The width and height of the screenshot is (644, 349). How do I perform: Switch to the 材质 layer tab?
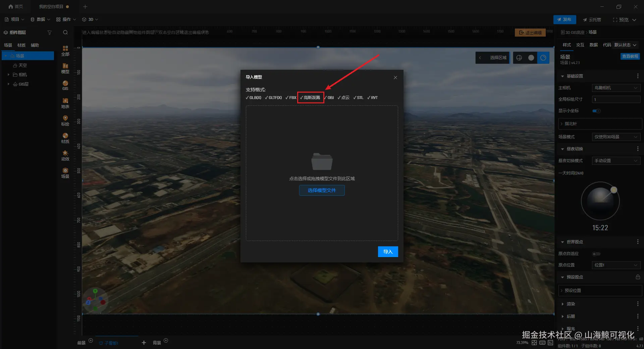point(21,45)
